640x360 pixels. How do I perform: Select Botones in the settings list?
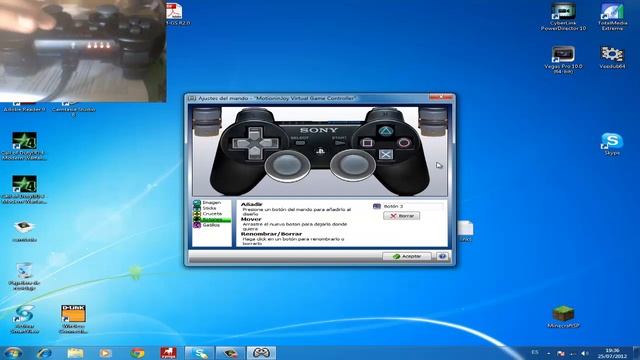(211, 220)
